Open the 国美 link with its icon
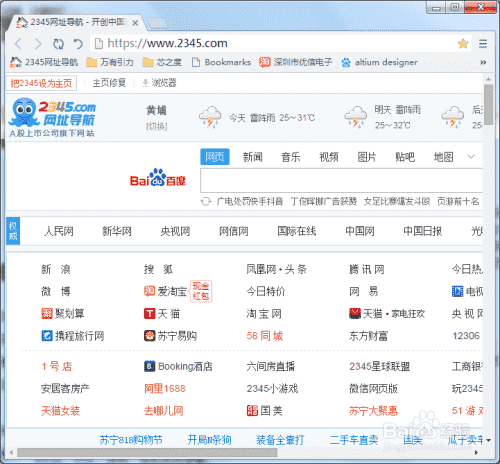 click(265, 411)
